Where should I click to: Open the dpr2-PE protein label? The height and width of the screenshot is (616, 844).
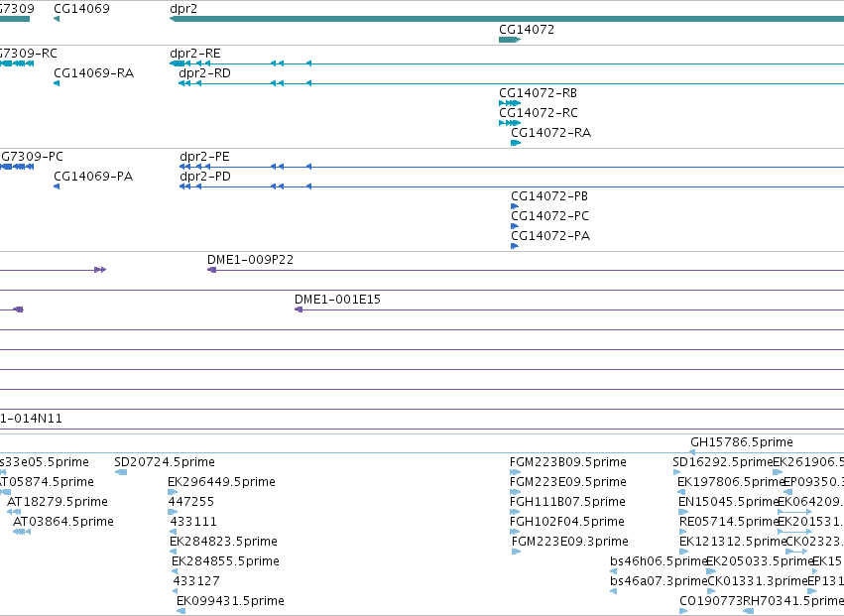[204, 157]
